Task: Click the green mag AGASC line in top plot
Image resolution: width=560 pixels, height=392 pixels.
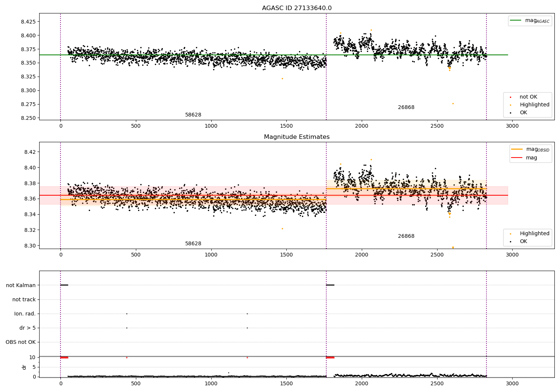Action: click(274, 55)
